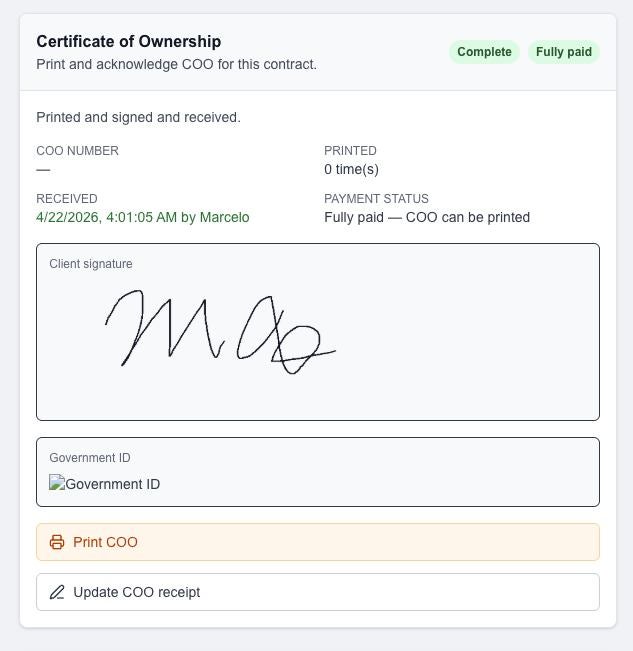Click the Client signature label
This screenshot has width=633, height=651.
coord(91,264)
